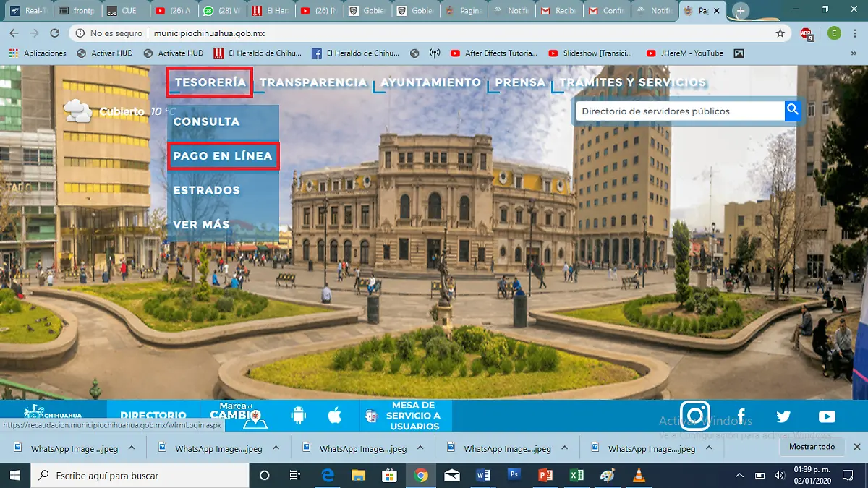Click Ver Más in Tesorería submenu
The image size is (868, 488).
[x=201, y=225]
